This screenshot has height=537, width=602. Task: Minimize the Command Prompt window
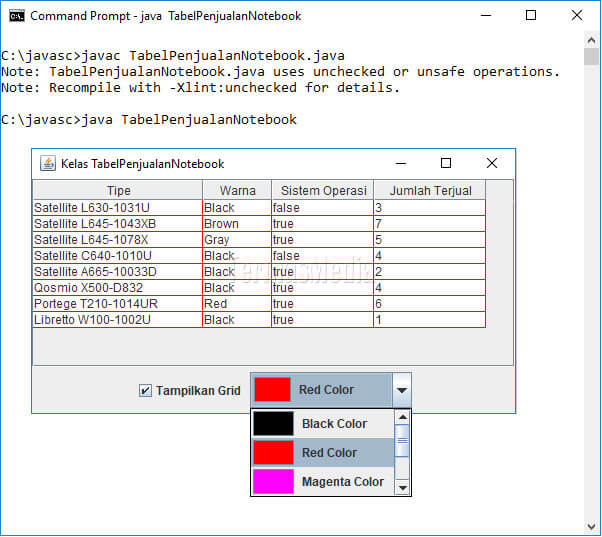(x=486, y=16)
